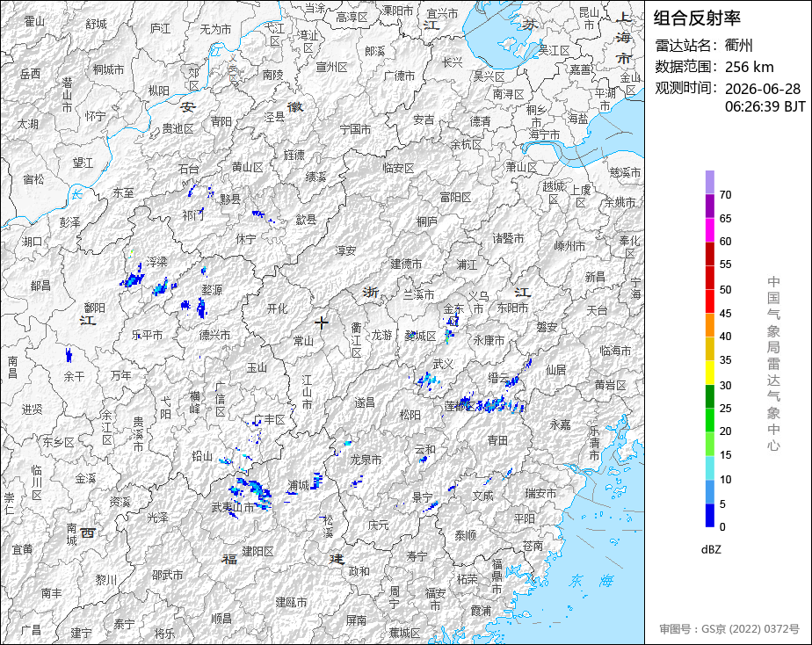Click the 浮梁 county label
The height and width of the screenshot is (645, 812).
tap(156, 262)
